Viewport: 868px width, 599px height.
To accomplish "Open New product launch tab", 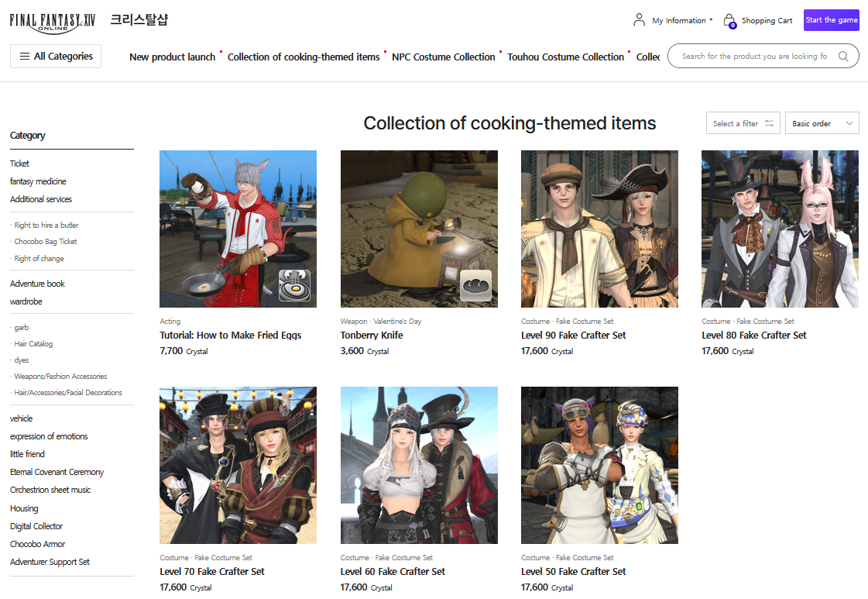I will click(x=172, y=57).
